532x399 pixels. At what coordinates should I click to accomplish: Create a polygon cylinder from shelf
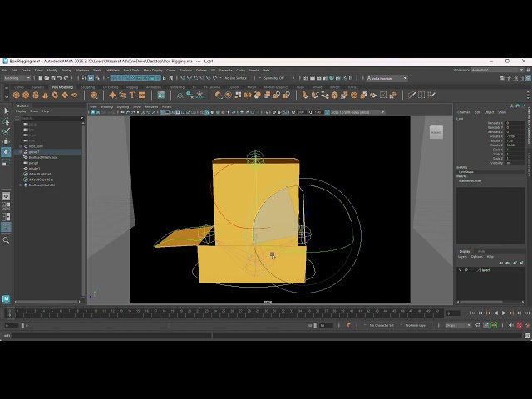click(x=36, y=96)
